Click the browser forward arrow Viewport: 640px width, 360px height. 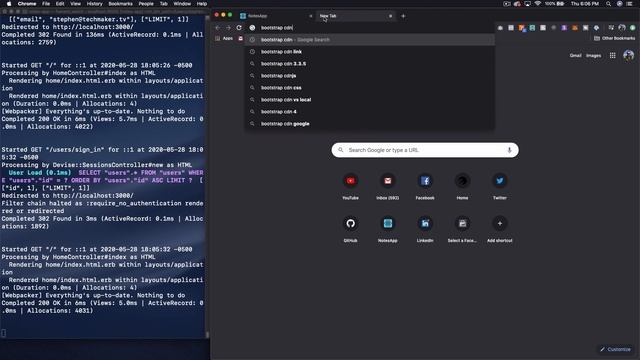[228, 28]
